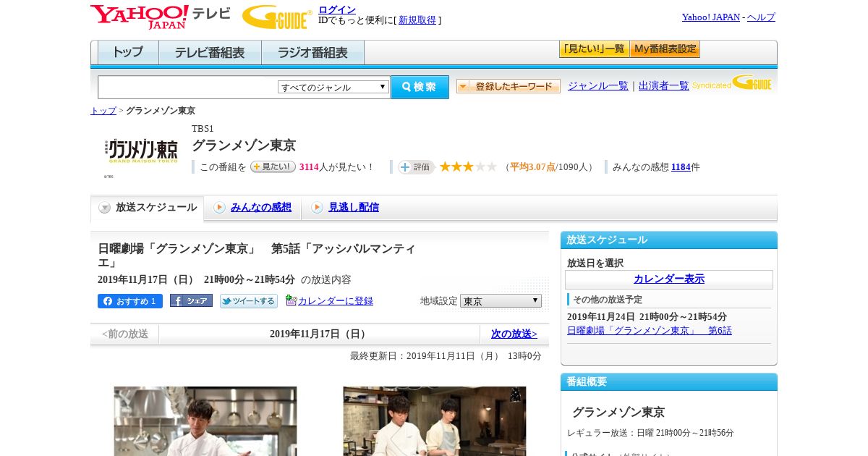Click the Facebook おすすめ button
868x456 pixels.
(x=130, y=301)
